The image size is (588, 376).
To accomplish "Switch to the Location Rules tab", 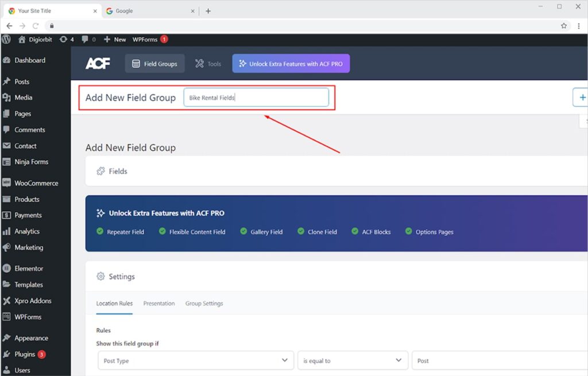I will click(x=114, y=303).
